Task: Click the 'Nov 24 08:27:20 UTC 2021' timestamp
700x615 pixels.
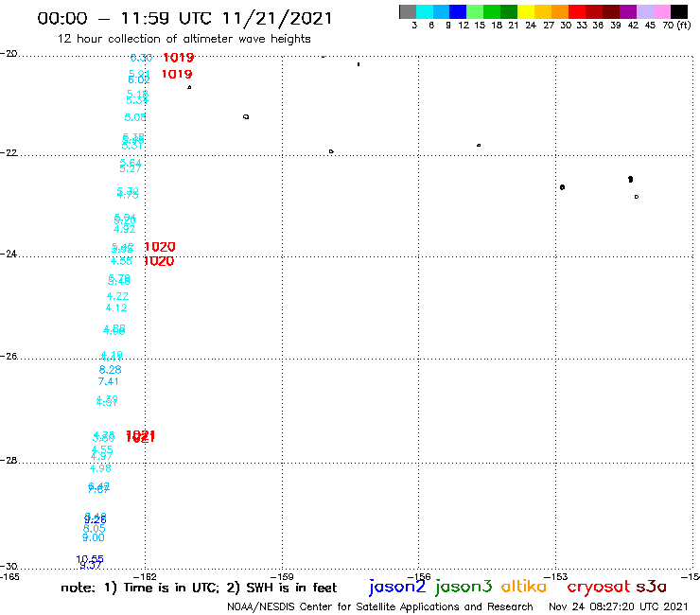Action: pyautogui.click(x=619, y=606)
